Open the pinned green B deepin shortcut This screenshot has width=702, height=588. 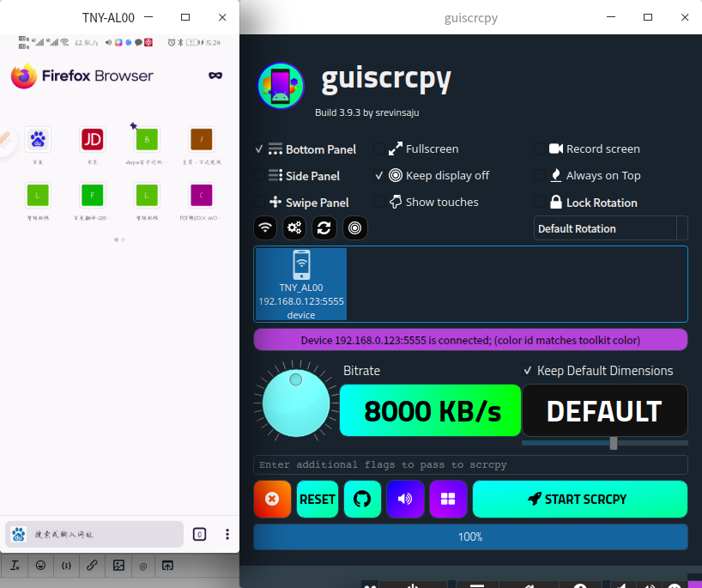147,139
